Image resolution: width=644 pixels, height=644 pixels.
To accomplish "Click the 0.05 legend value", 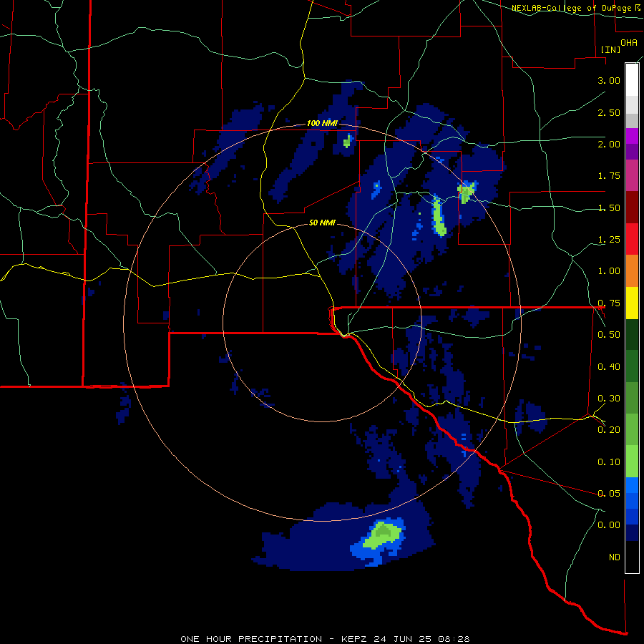I will coord(609,494).
